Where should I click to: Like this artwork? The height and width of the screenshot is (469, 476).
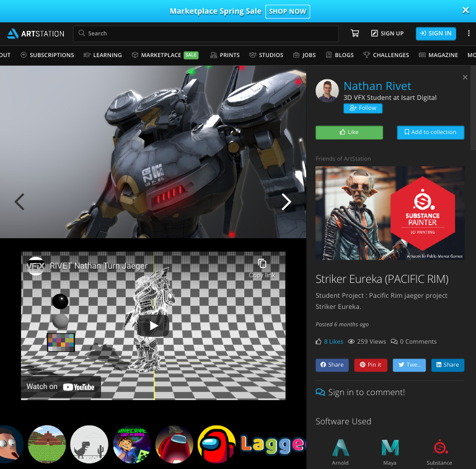[x=349, y=132]
